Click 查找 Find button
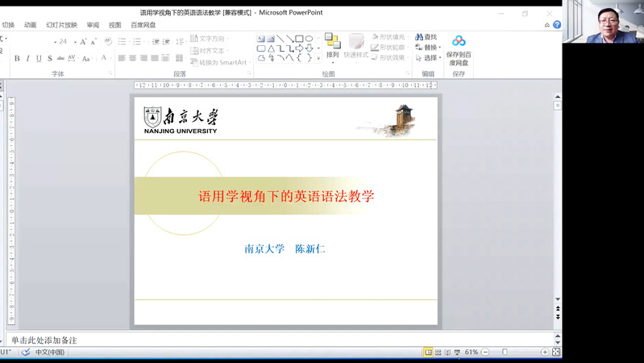Screen dimensions: 644x363 [426, 37]
